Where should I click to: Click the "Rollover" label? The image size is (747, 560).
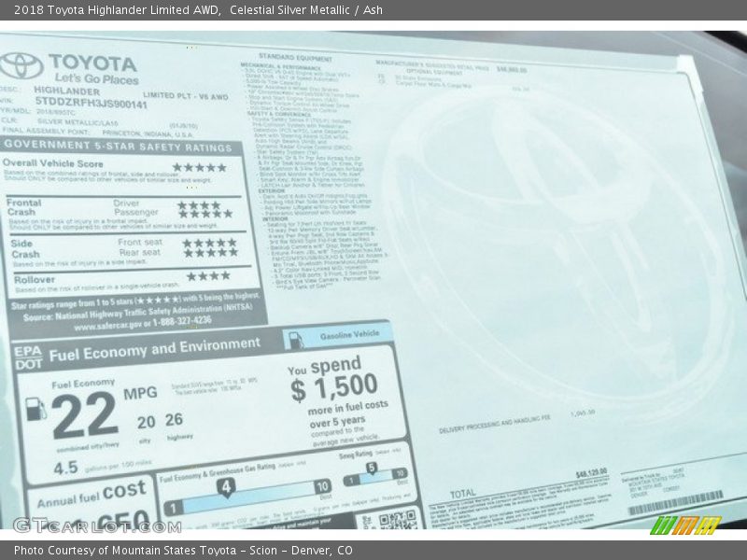click(x=35, y=279)
